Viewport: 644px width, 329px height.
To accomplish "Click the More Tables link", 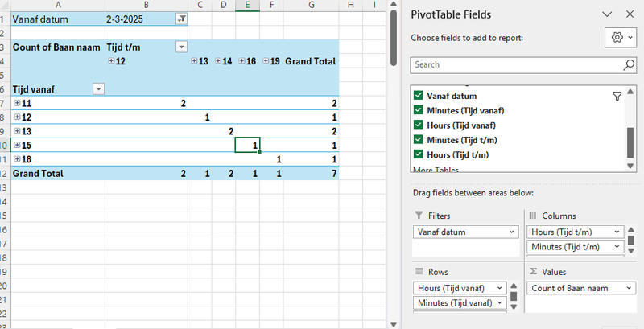I will pos(436,170).
